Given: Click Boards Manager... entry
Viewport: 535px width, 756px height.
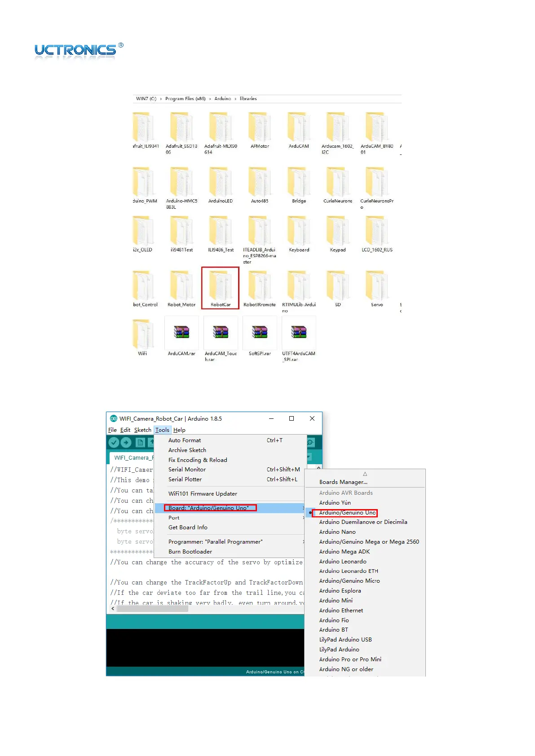Looking at the screenshot, I should (x=343, y=482).
